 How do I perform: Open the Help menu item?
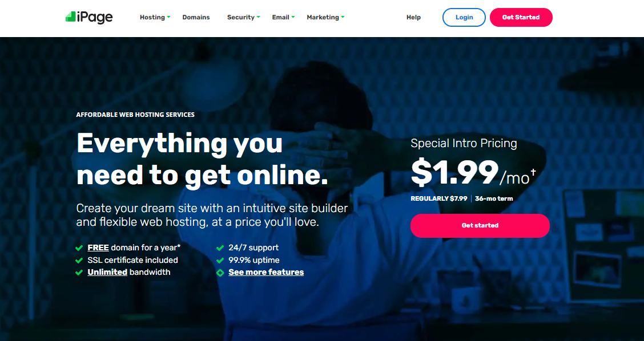[413, 17]
